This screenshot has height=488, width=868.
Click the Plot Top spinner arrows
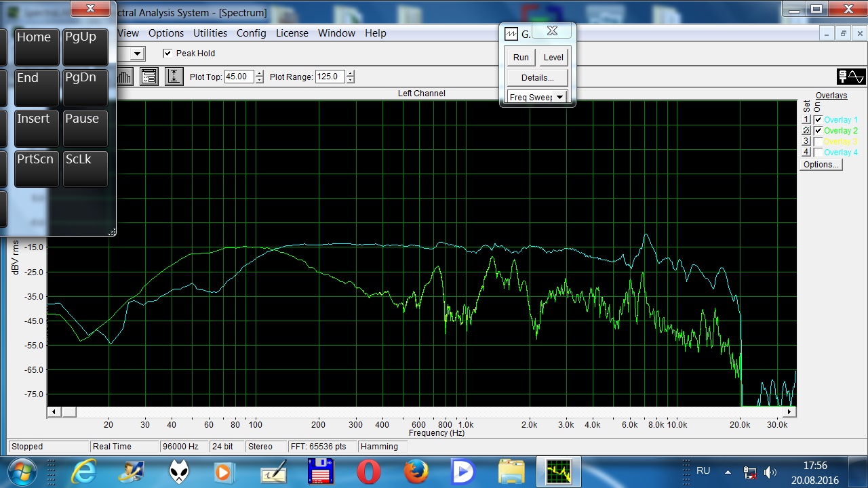click(x=259, y=77)
